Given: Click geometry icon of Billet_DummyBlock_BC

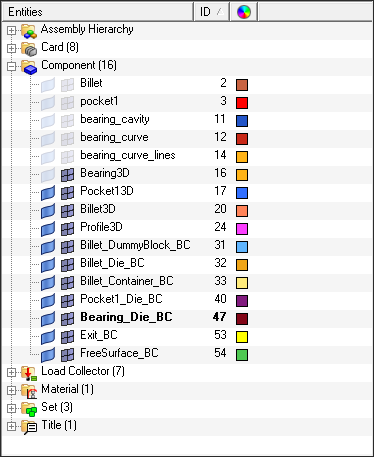Looking at the screenshot, I should pos(48,247).
